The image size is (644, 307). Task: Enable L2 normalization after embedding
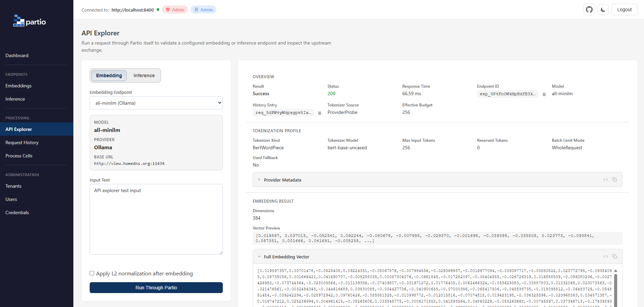(x=92, y=273)
